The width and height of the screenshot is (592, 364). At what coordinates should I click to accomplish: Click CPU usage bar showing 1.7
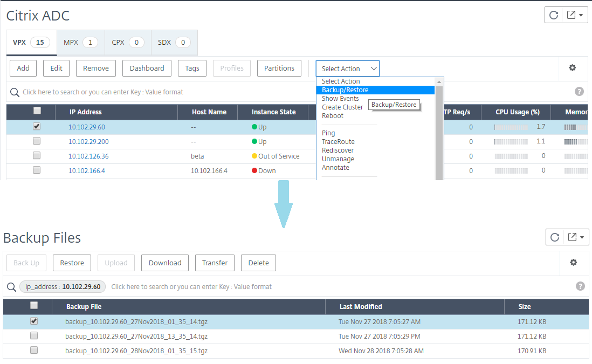pos(511,127)
